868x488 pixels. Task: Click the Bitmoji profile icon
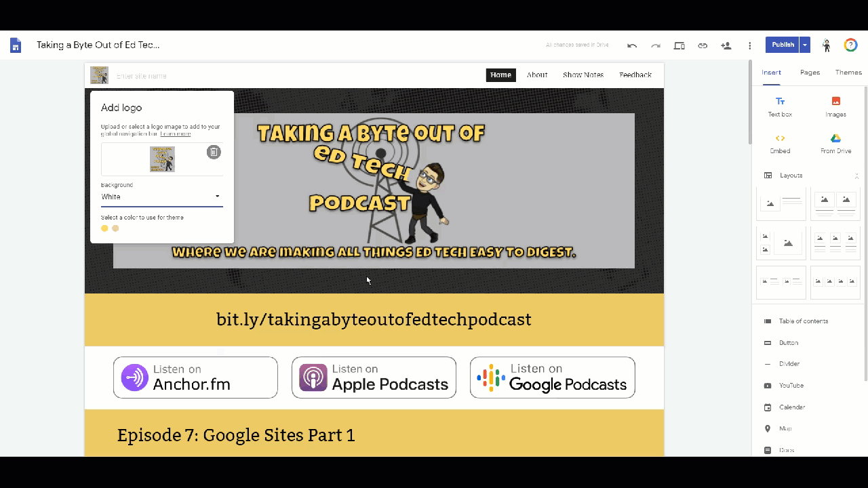click(x=827, y=45)
